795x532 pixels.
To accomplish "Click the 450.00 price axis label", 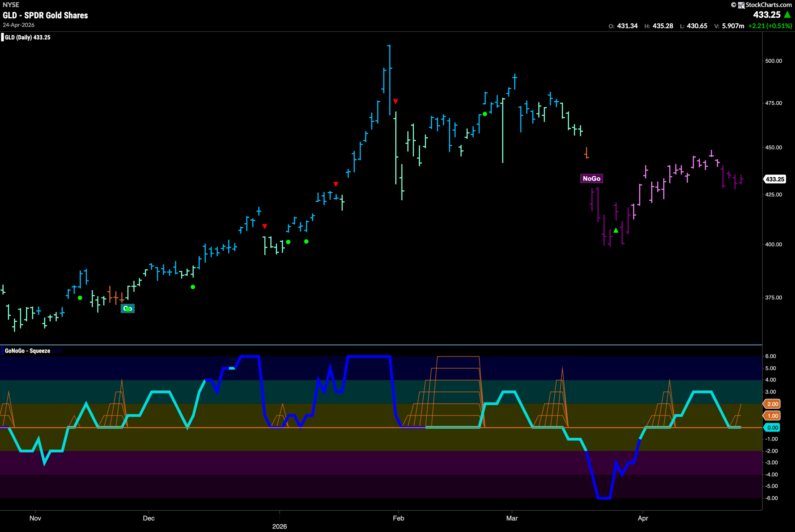I will 773,148.
